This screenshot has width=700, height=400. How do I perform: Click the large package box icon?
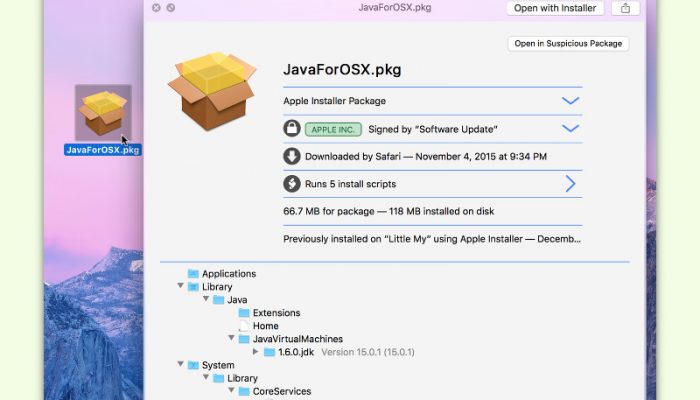click(212, 92)
